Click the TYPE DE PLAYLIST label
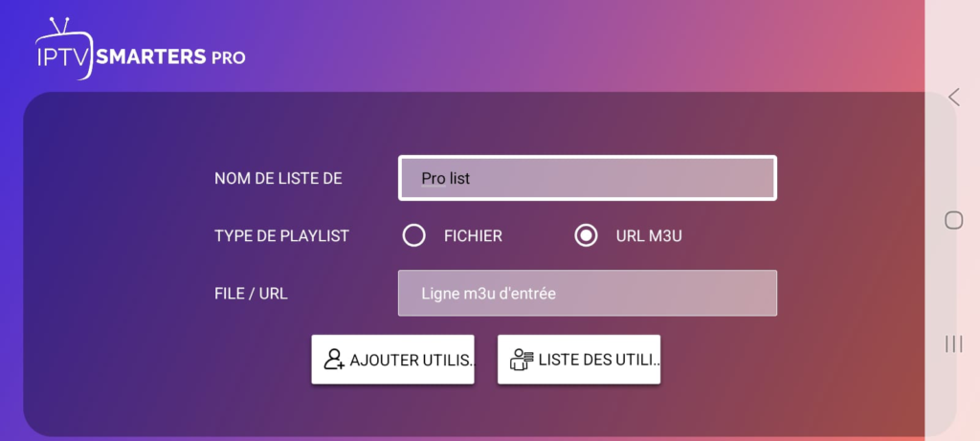Viewport: 980px width, 441px height. (x=281, y=236)
